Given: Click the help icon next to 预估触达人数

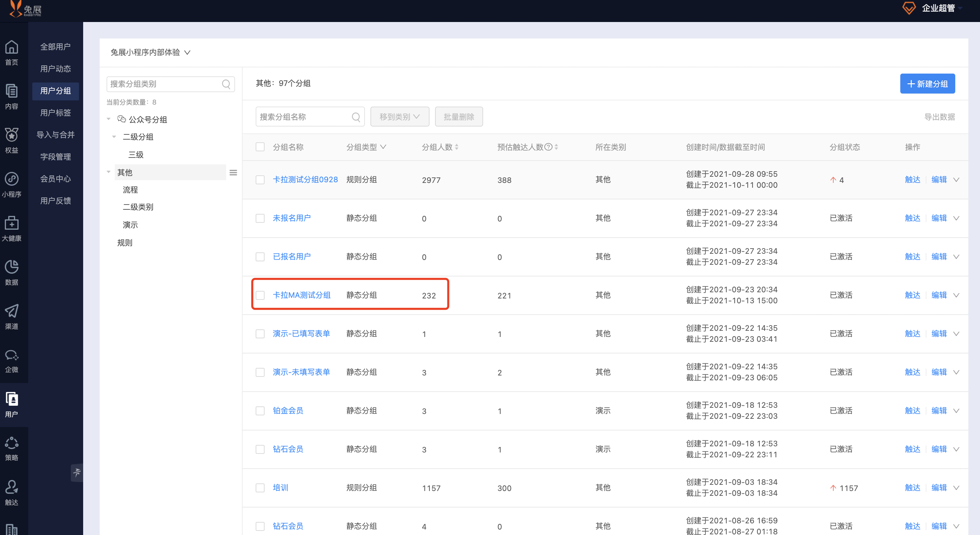Looking at the screenshot, I should tap(548, 147).
